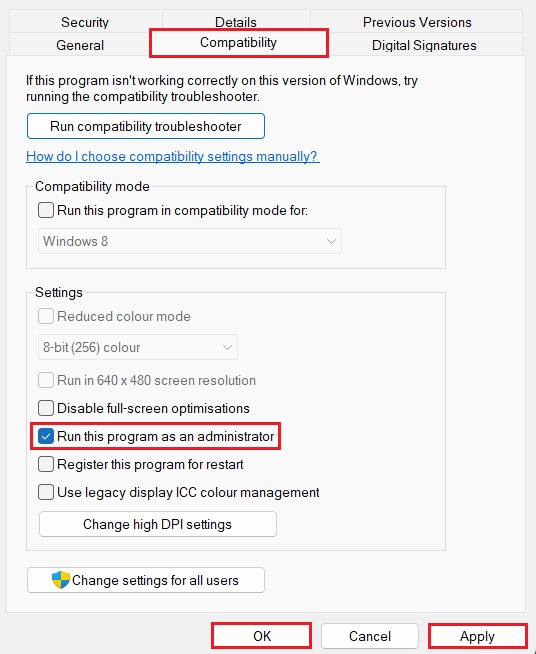536x654 pixels.
Task: Open the Security tab
Action: tap(85, 22)
